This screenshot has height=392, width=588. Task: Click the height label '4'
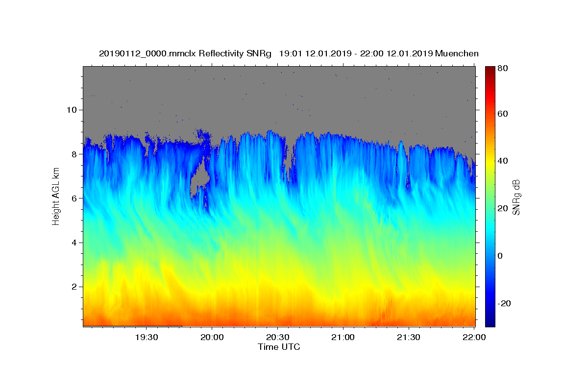tap(73, 243)
